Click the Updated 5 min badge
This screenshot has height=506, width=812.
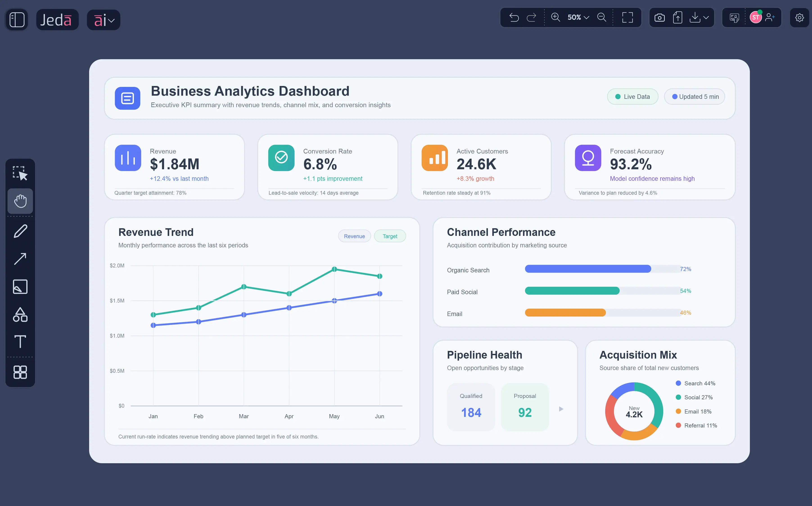point(694,96)
